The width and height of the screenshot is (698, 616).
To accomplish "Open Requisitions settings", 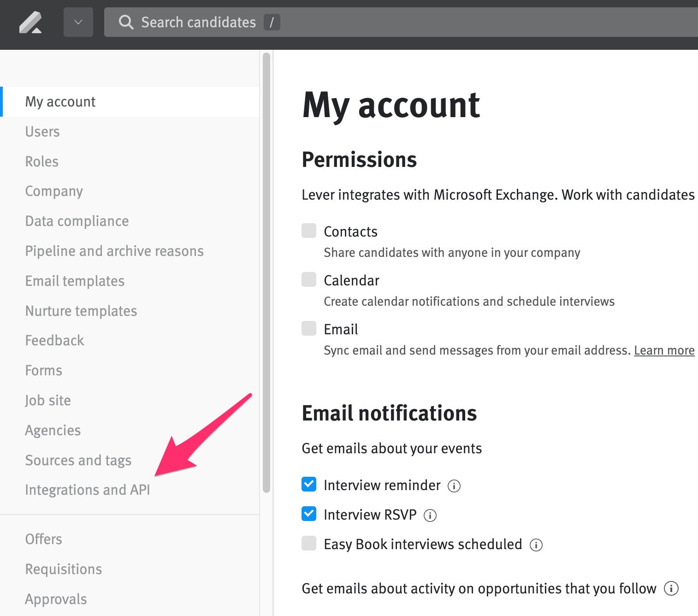I will (64, 569).
